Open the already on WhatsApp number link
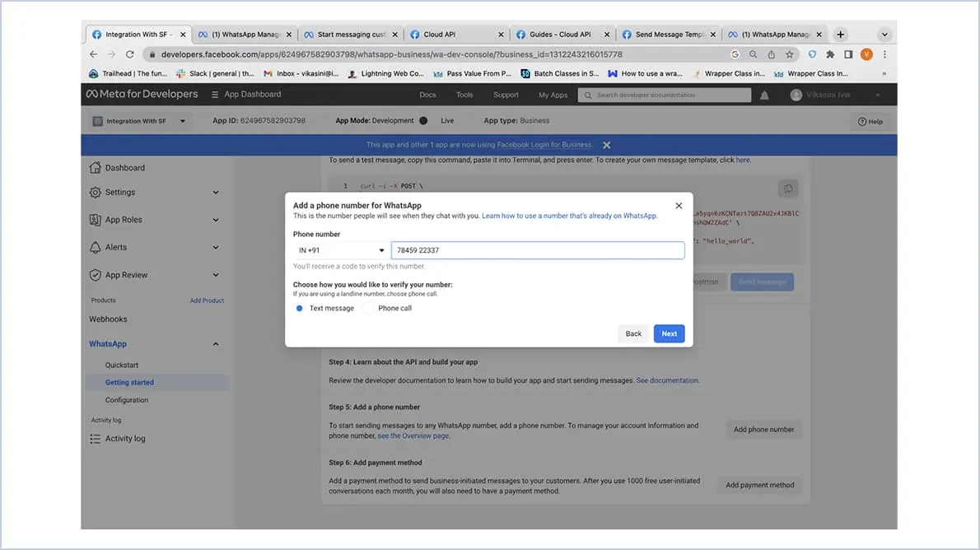Viewport: 980px width, 550px height. 569,216
